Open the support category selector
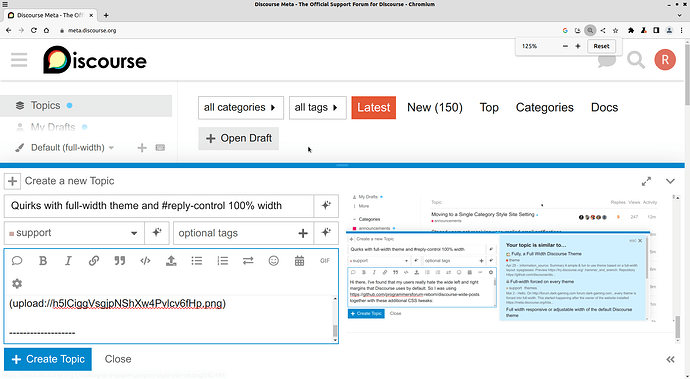This screenshot has width=690, height=379. [x=74, y=233]
